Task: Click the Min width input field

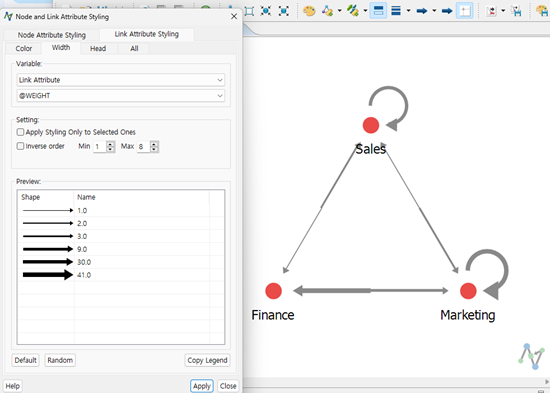Action: tap(100, 147)
